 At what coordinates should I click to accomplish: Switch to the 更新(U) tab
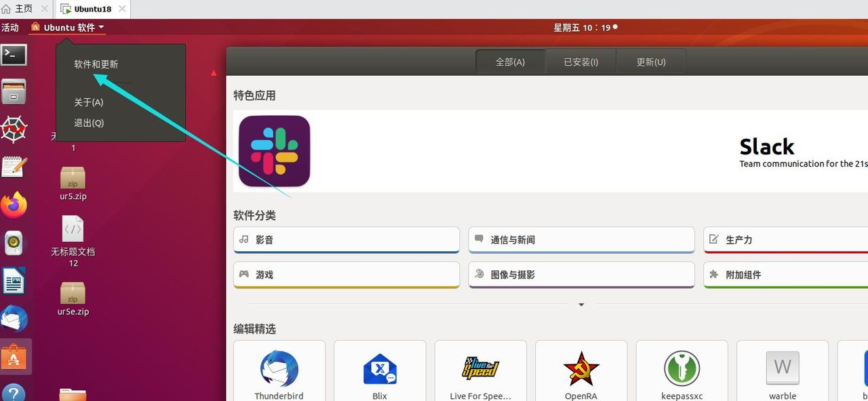pyautogui.click(x=650, y=62)
